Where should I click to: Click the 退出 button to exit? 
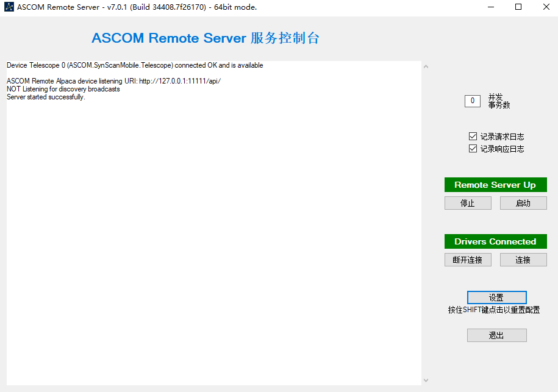point(497,335)
